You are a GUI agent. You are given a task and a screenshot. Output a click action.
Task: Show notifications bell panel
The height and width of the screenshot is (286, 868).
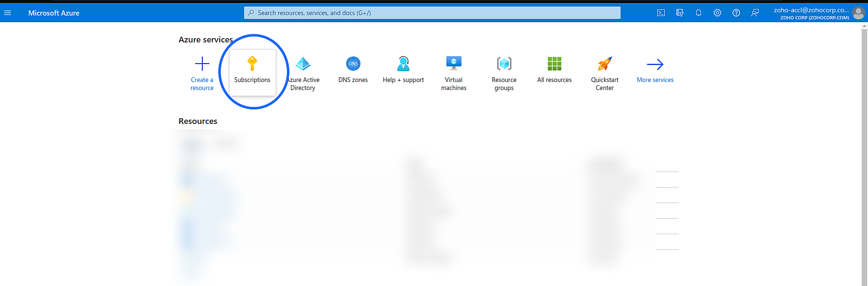point(699,13)
